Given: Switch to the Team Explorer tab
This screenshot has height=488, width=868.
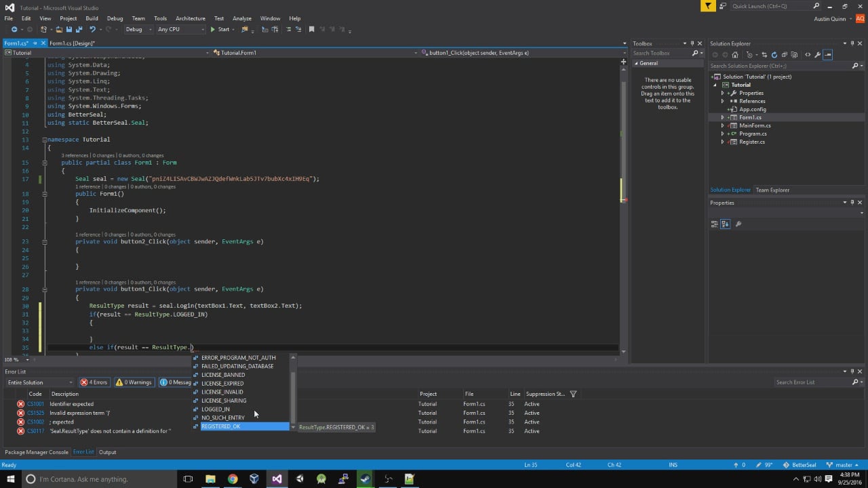Looking at the screenshot, I should coord(772,190).
